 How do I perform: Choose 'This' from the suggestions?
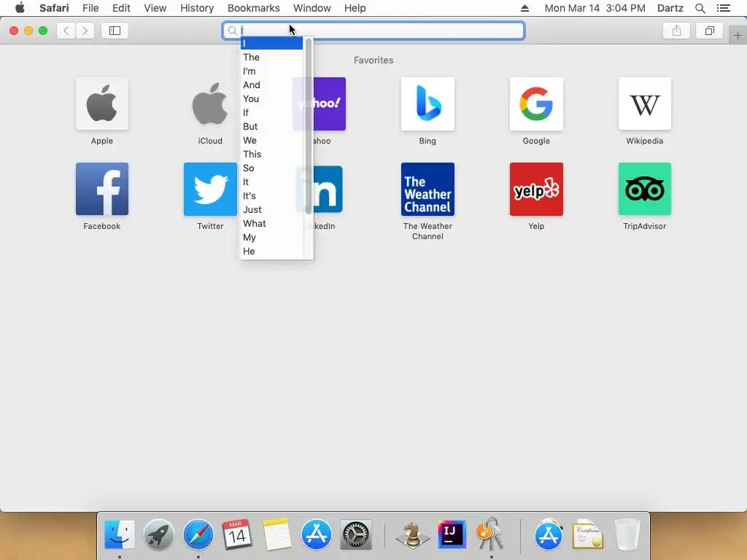pyautogui.click(x=271, y=154)
